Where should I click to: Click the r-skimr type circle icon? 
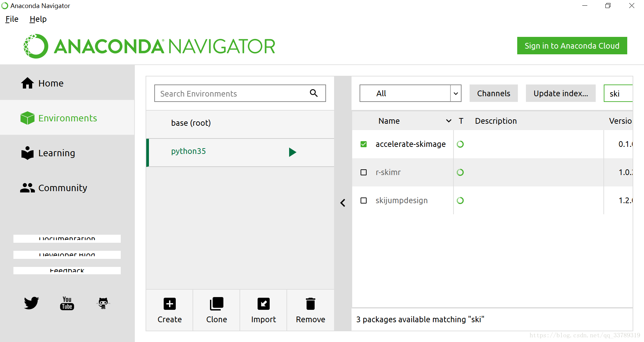click(x=460, y=172)
